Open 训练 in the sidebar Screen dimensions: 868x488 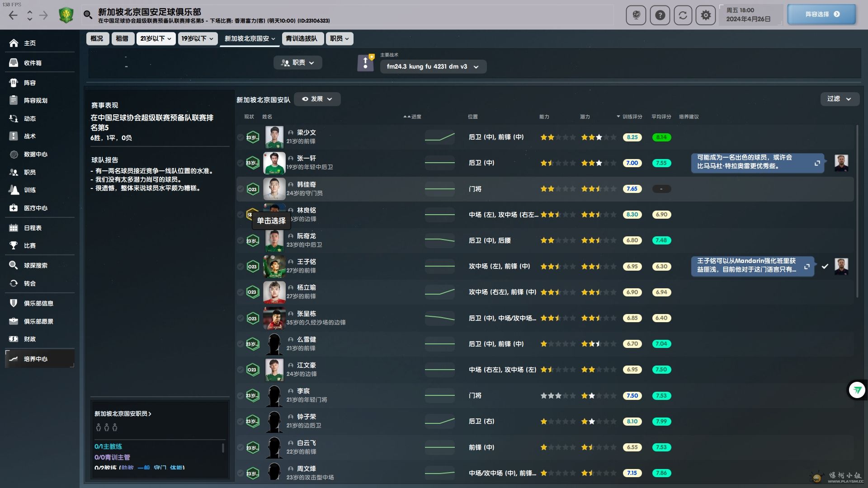click(30, 190)
